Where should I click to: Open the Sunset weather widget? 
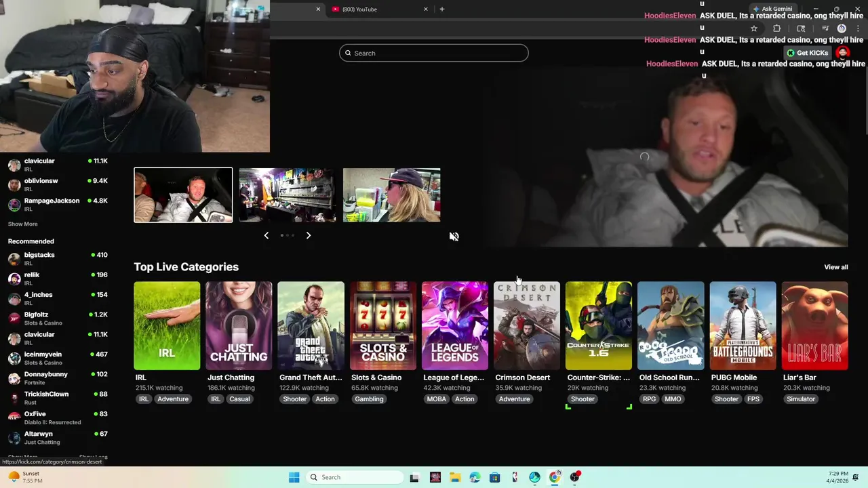pos(26,477)
